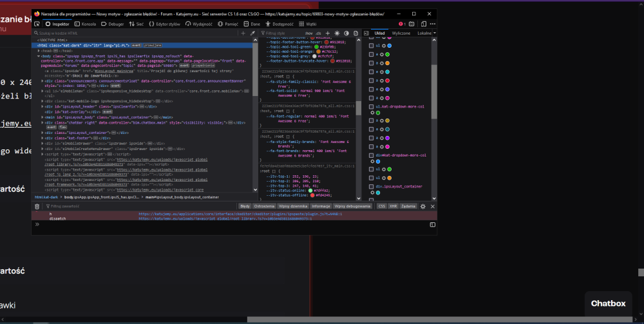This screenshot has height=324, width=644.
Task: Expand the elMobileNav ul node
Action: (43, 91)
